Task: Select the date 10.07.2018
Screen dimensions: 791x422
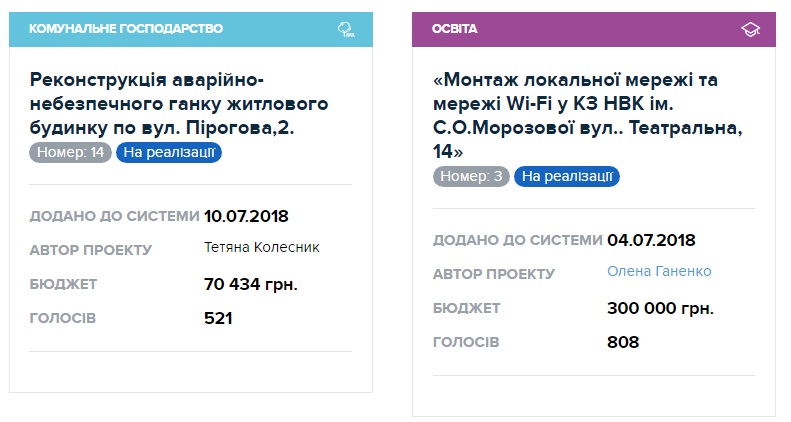Action: click(246, 216)
